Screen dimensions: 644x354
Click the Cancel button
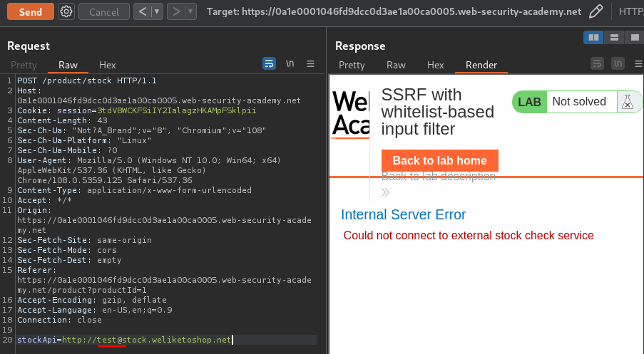tap(104, 12)
